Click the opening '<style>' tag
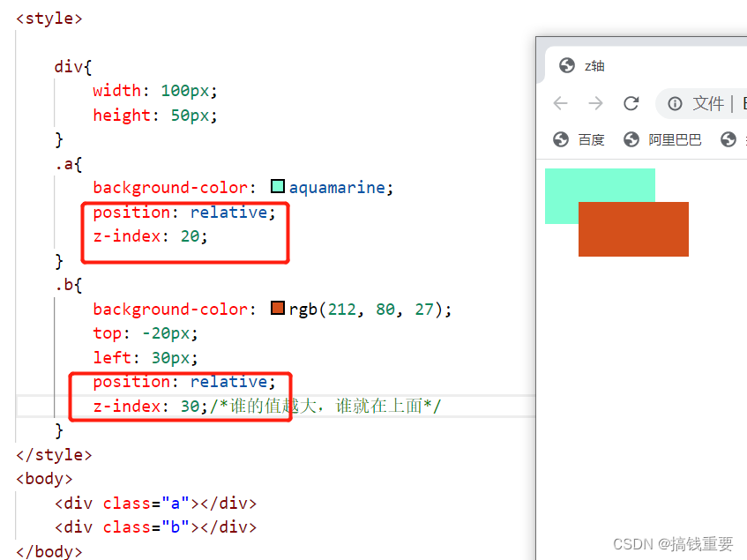 (x=49, y=19)
